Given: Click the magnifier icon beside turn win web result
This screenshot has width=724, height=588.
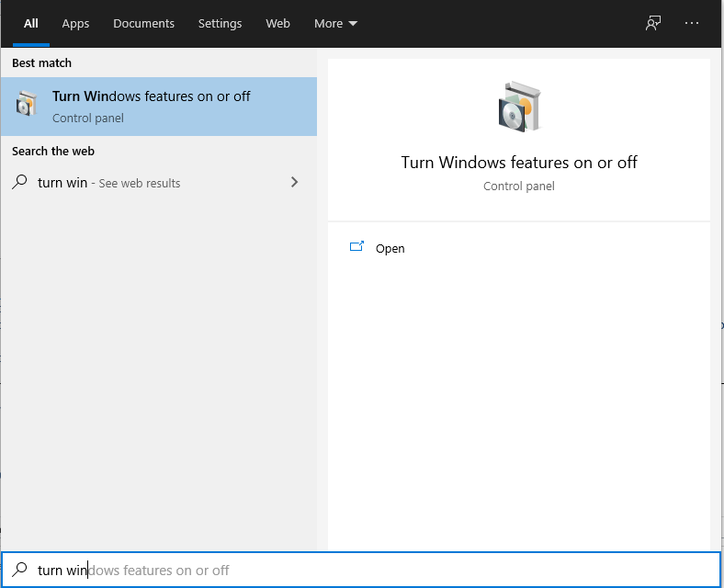Looking at the screenshot, I should click(20, 183).
